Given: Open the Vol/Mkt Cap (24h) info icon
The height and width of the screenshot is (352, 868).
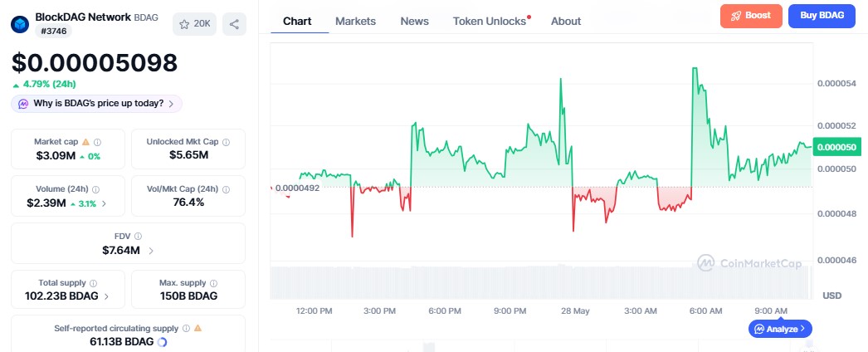Looking at the screenshot, I should (x=226, y=189).
